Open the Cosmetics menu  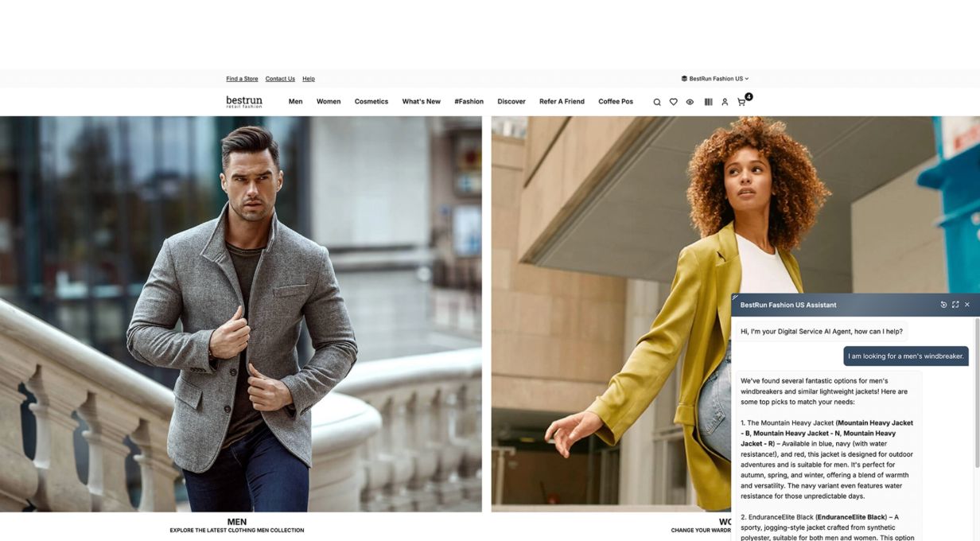point(371,102)
